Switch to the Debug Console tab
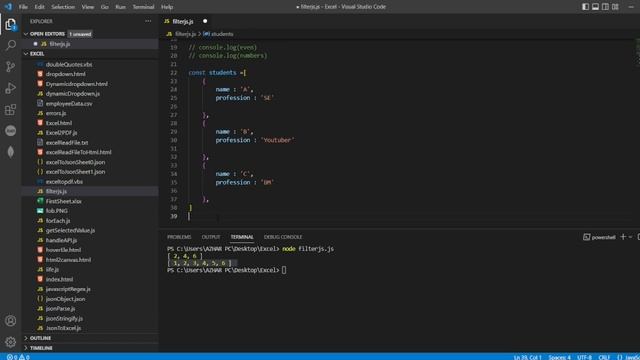640x360 pixels. click(283, 237)
